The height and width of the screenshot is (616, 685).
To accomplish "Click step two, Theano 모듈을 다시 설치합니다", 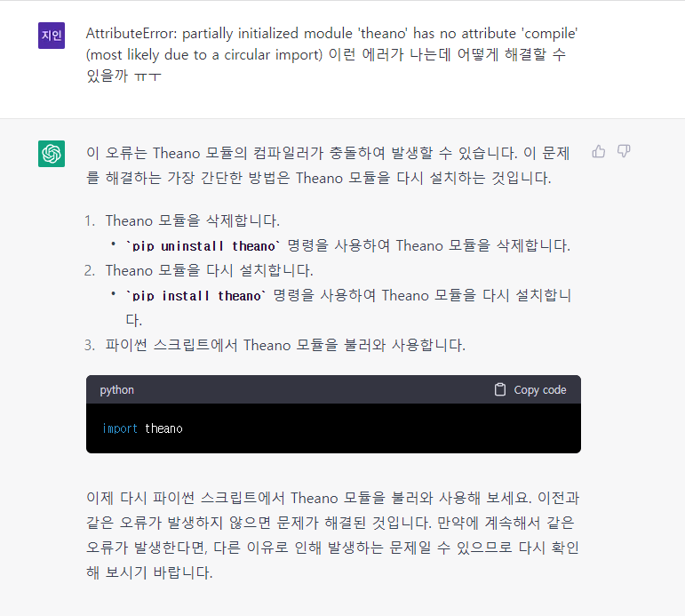I will point(209,270).
